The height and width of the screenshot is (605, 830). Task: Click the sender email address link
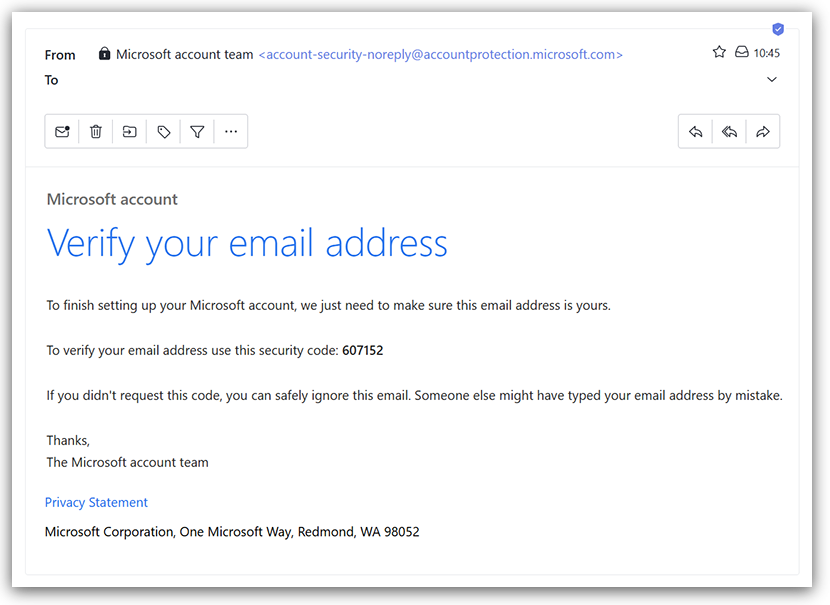click(x=440, y=54)
